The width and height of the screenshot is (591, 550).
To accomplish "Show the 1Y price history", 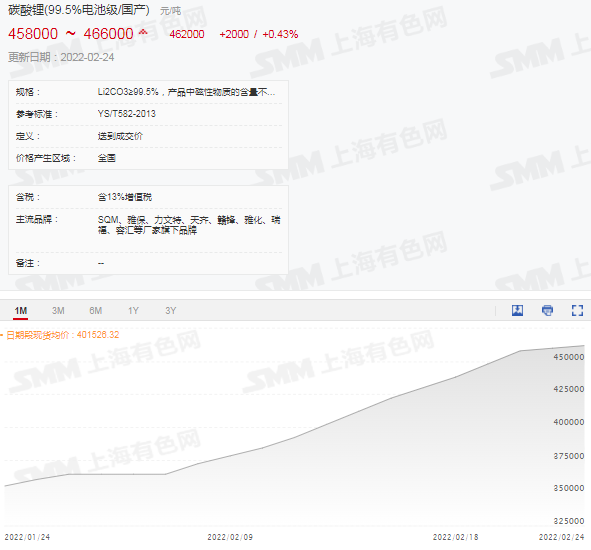I will (133, 311).
